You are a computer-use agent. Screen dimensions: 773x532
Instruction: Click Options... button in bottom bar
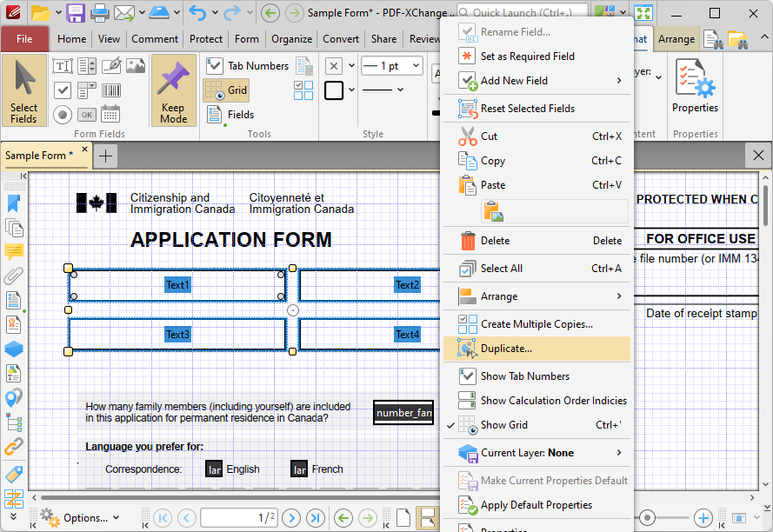coord(80,518)
